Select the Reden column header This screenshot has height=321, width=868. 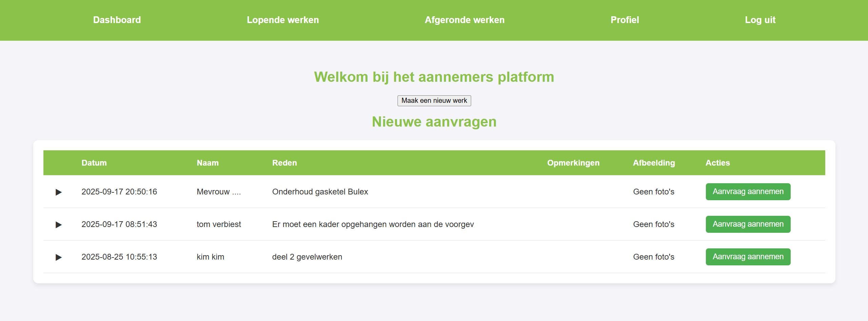click(284, 163)
